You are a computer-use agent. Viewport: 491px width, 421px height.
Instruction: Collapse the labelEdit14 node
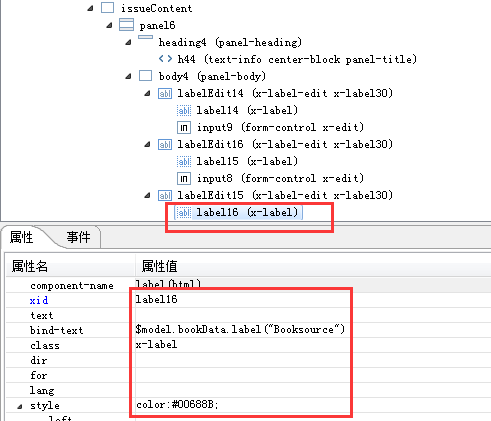tap(147, 93)
